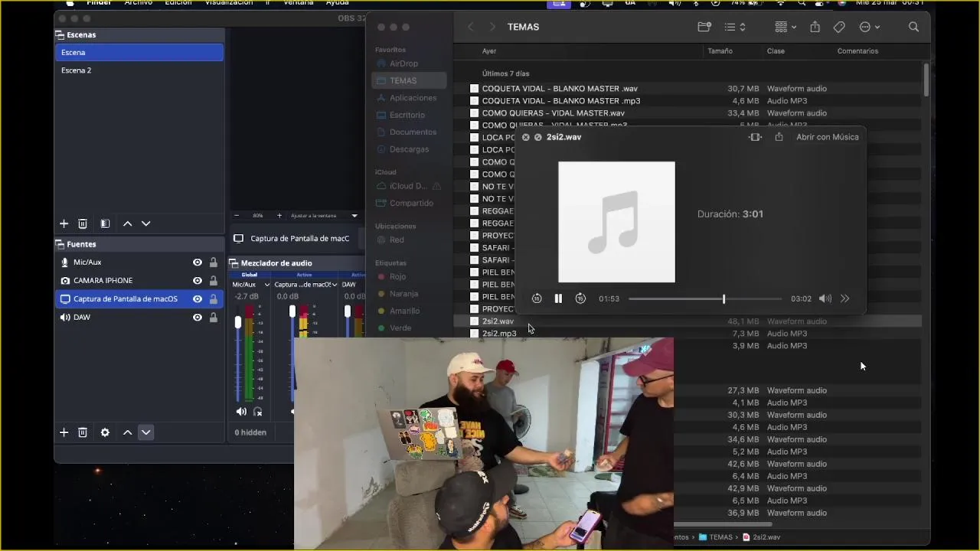The width and height of the screenshot is (980, 551).
Task: Click the volume speaker in Quick Look player
Action: [x=825, y=298]
